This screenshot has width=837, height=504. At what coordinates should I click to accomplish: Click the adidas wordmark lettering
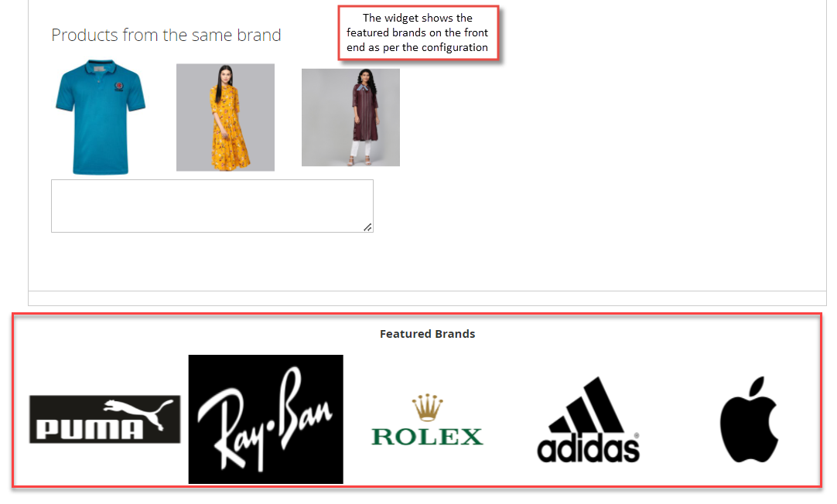tap(588, 448)
